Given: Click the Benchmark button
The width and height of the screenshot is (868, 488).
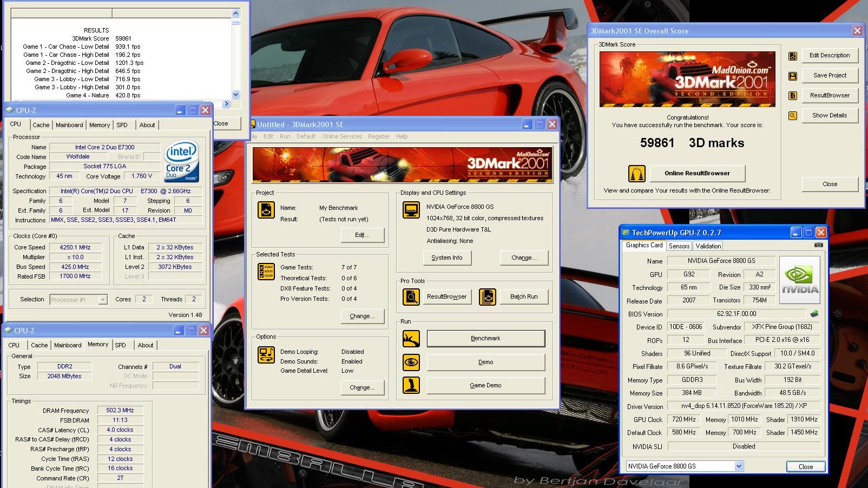Looking at the screenshot, I should pos(485,339).
